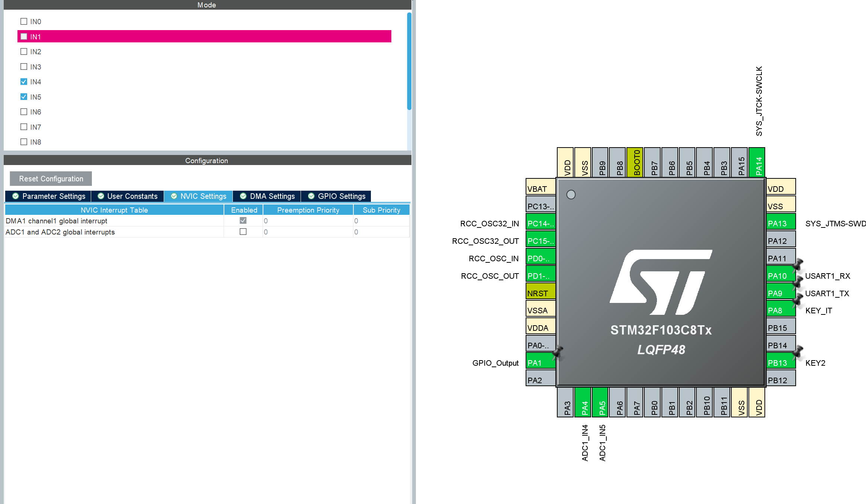Click the Preemption Priority column header
Image resolution: width=866 pixels, height=504 pixels.
[308, 210]
